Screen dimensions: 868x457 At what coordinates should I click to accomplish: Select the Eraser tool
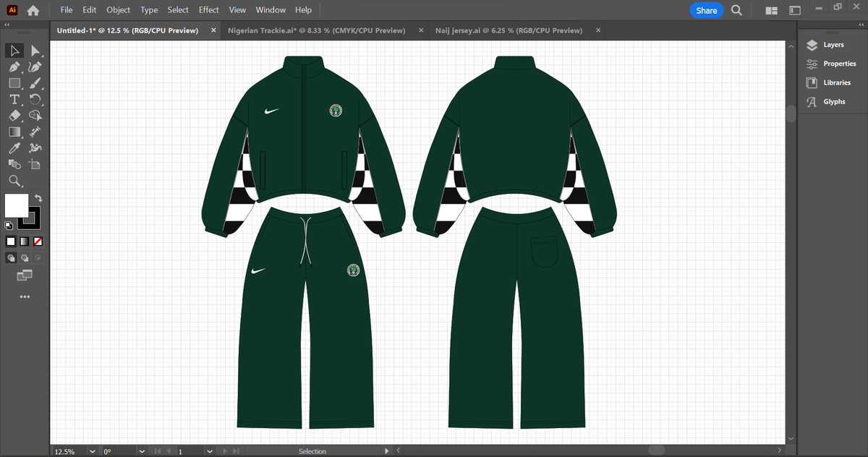[x=14, y=115]
